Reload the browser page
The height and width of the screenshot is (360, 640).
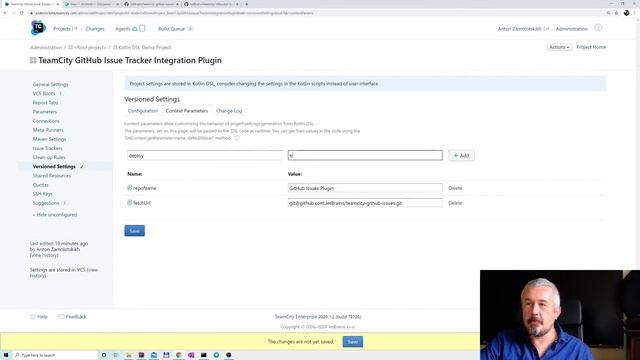coord(22,13)
